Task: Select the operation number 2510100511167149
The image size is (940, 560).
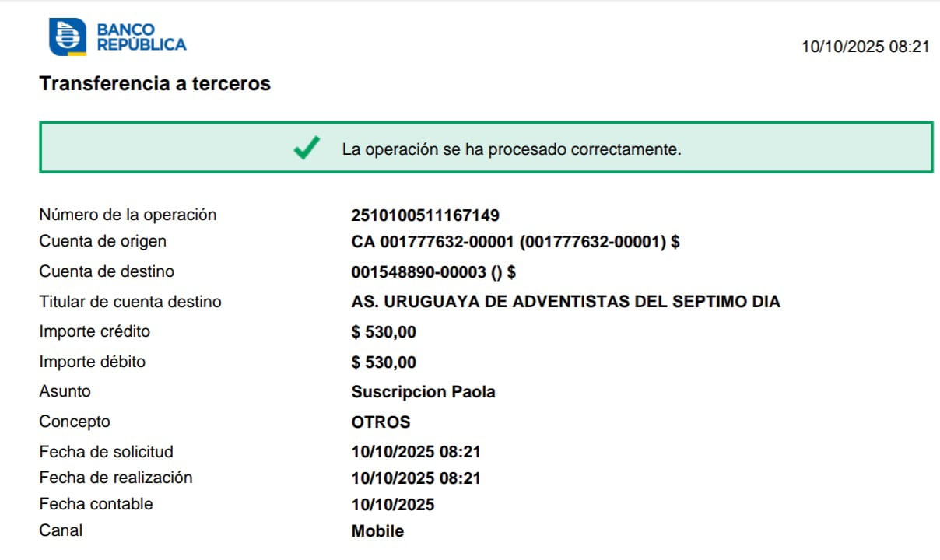Action: [x=425, y=215]
